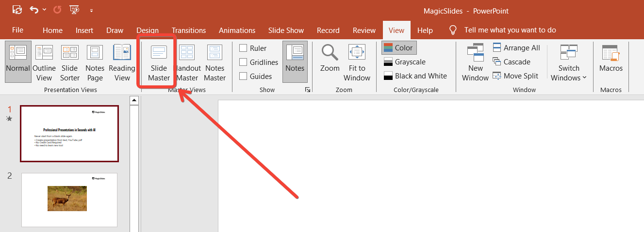Select Normal view
The image size is (644, 232).
(18, 62)
